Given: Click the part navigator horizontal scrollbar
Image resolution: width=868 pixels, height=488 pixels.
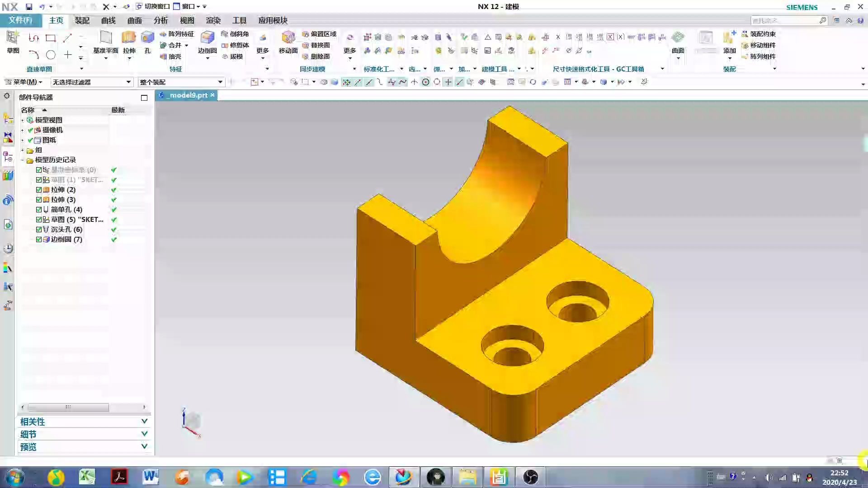Looking at the screenshot, I should 68,407.
